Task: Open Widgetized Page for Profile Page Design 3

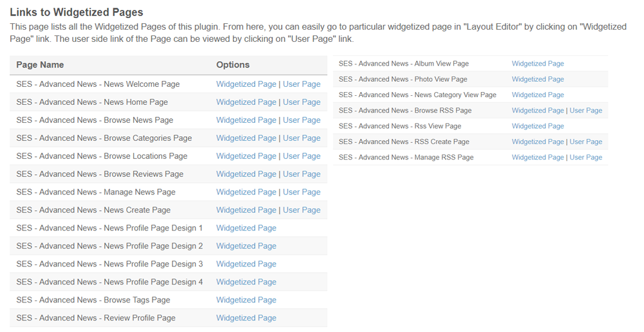Action: [x=246, y=264]
